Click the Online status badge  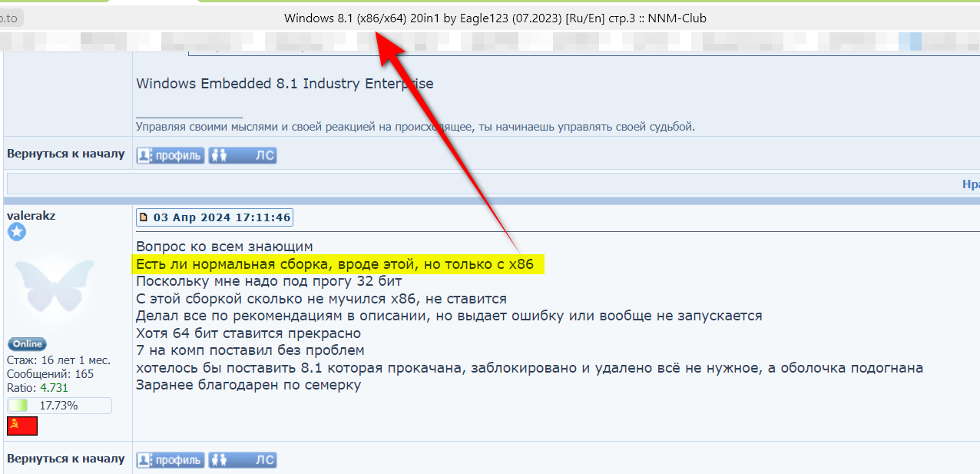(27, 344)
